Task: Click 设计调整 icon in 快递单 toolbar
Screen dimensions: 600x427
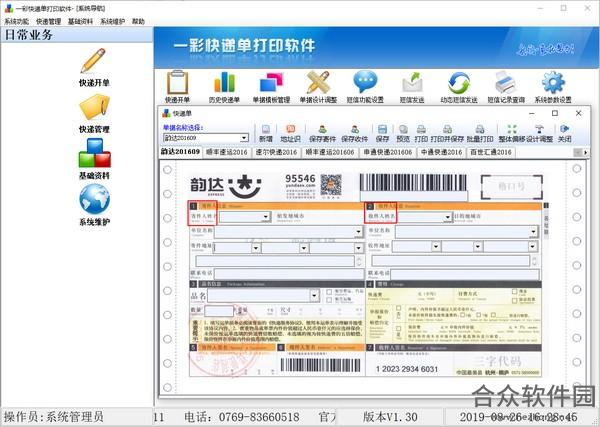Action: 540,129
